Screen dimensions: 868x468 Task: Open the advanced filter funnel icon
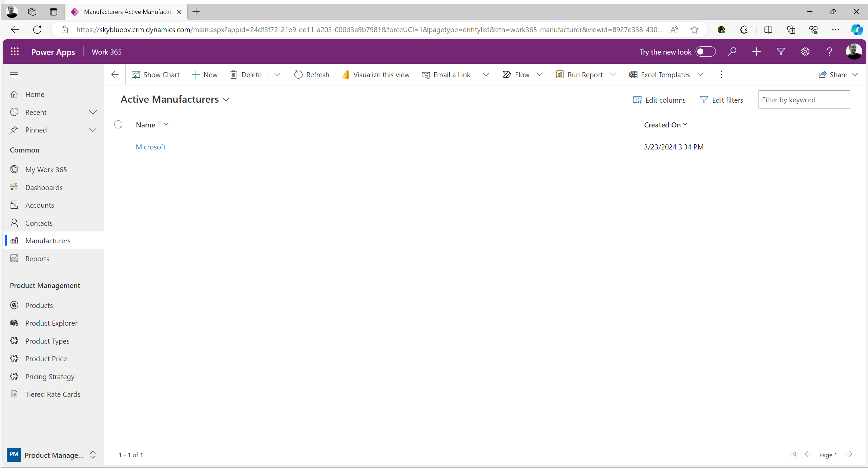point(781,52)
